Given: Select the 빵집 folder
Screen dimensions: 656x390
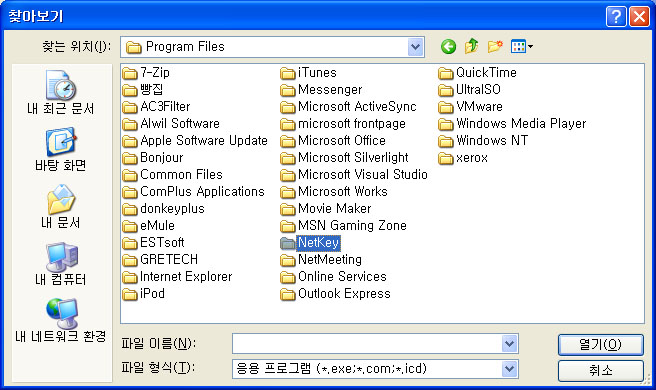Looking at the screenshot, I should pyautogui.click(x=143, y=90).
